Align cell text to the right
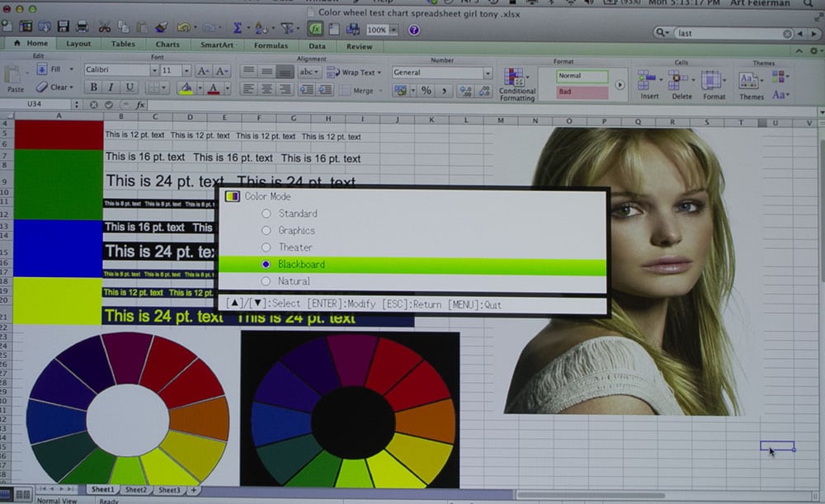 [285, 89]
